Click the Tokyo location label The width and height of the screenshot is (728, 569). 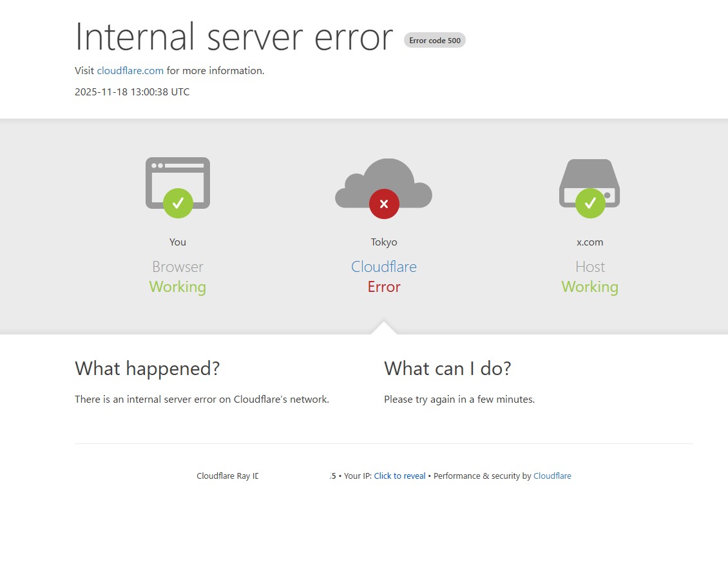(384, 242)
